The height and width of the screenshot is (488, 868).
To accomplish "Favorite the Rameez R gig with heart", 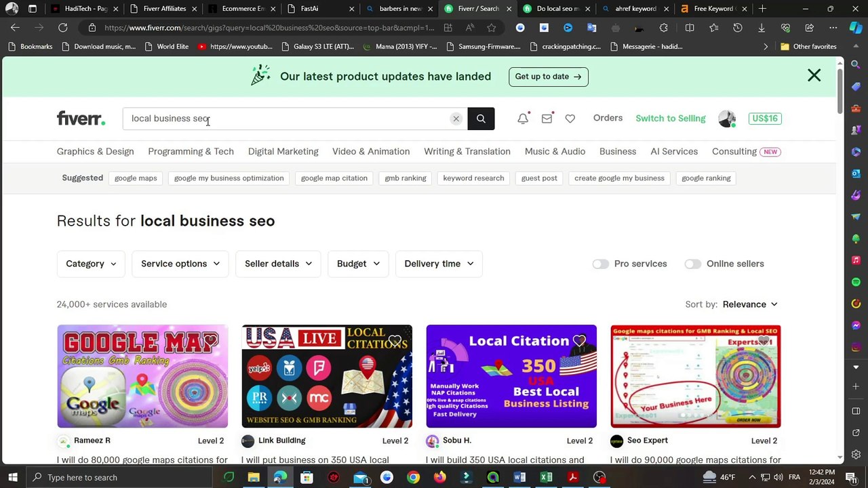I will coord(211,341).
